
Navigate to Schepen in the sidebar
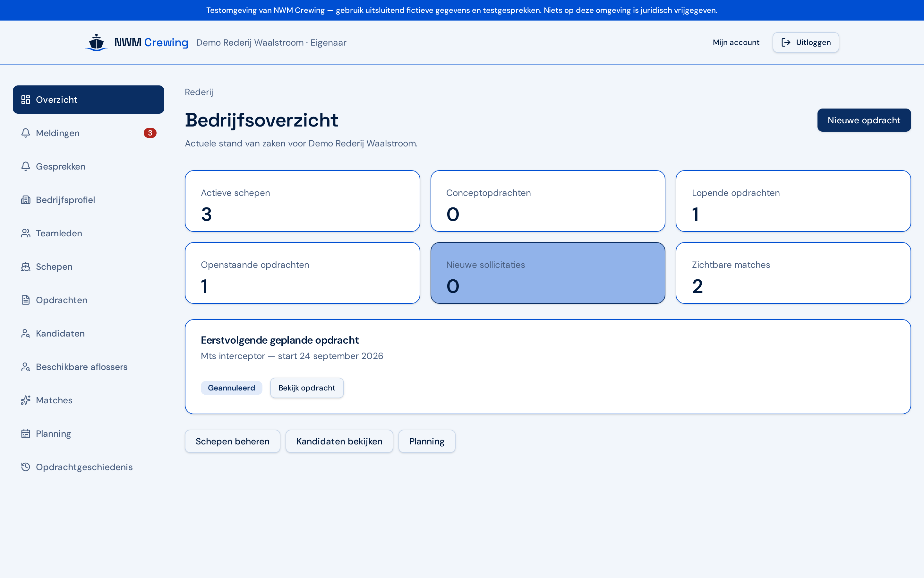click(x=89, y=267)
